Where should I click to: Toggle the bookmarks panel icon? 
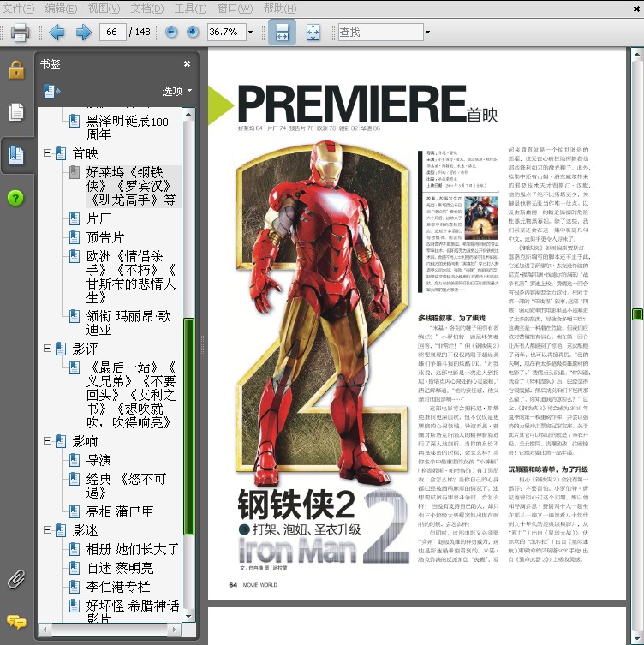[16, 156]
